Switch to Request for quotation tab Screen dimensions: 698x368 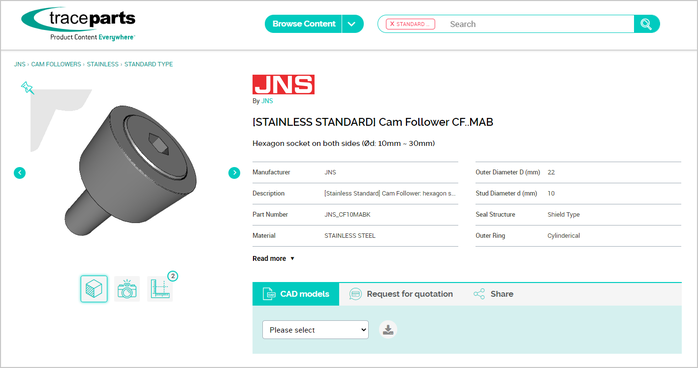tap(401, 294)
